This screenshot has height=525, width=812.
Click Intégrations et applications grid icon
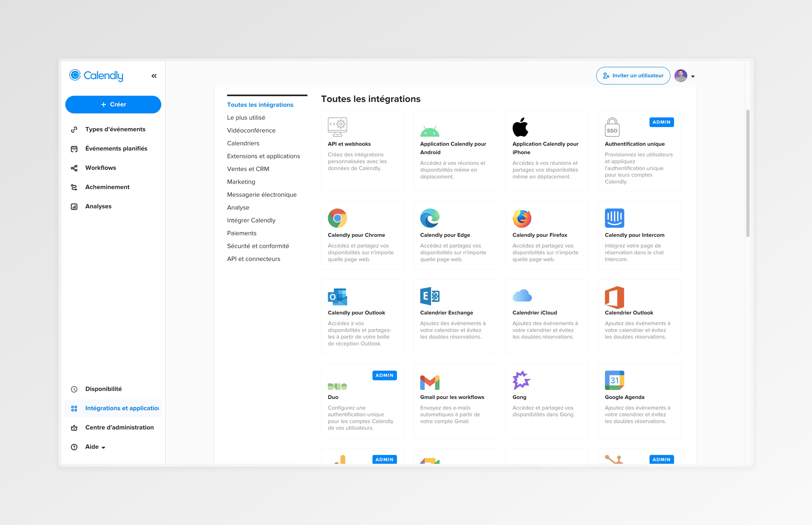(x=74, y=408)
